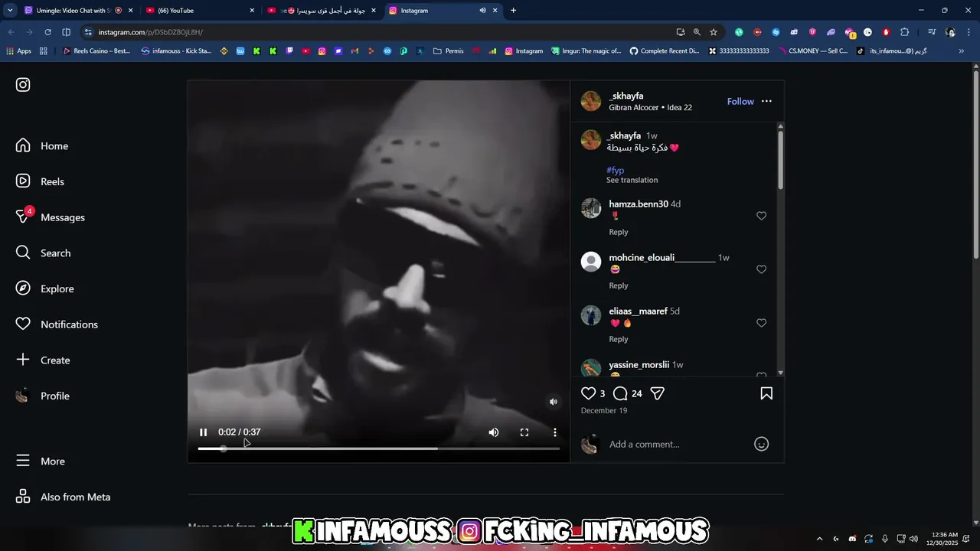Open Search in sidebar
Viewport: 980px width, 551px height.
(x=44, y=253)
